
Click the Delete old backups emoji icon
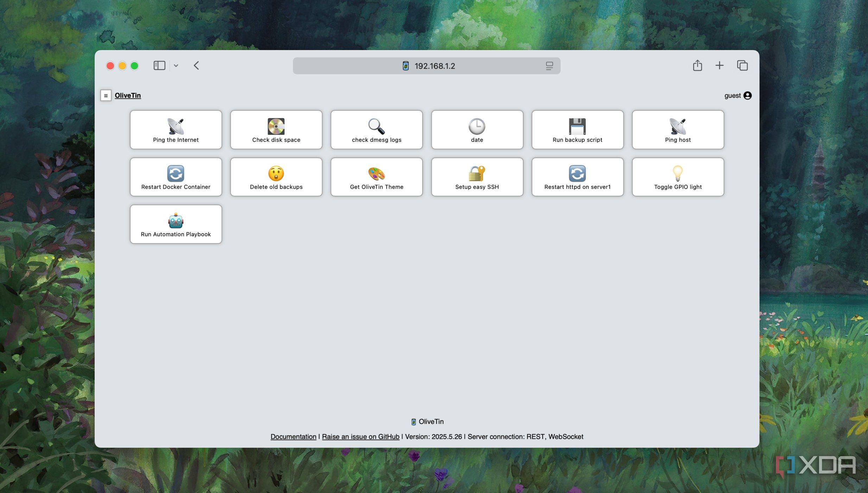point(276,173)
